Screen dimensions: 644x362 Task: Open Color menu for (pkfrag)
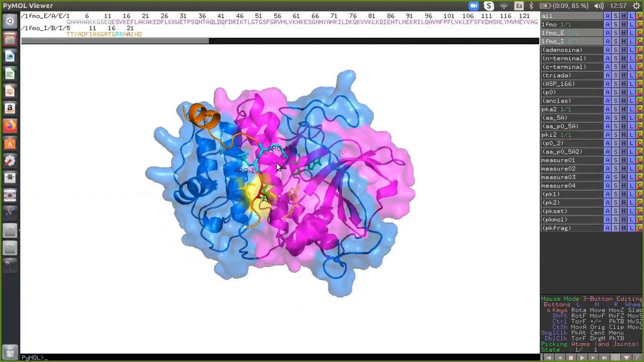coord(639,228)
